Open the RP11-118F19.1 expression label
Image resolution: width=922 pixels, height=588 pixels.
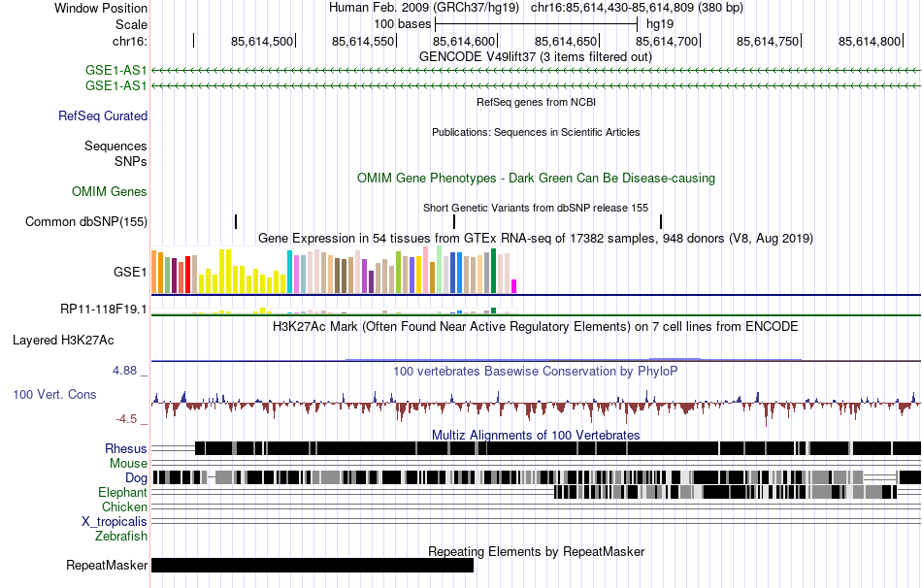104,309
